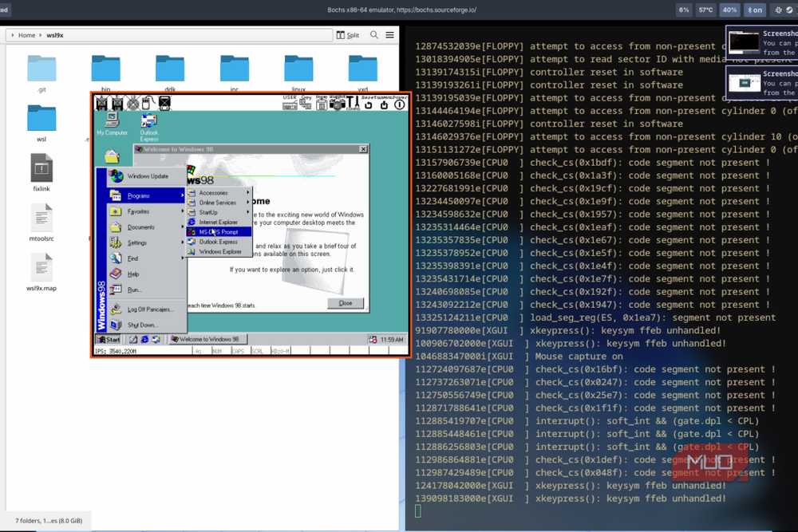Image resolution: width=798 pixels, height=532 pixels.
Task: Open Windows Explorer from Programs submenu
Action: coord(219,251)
